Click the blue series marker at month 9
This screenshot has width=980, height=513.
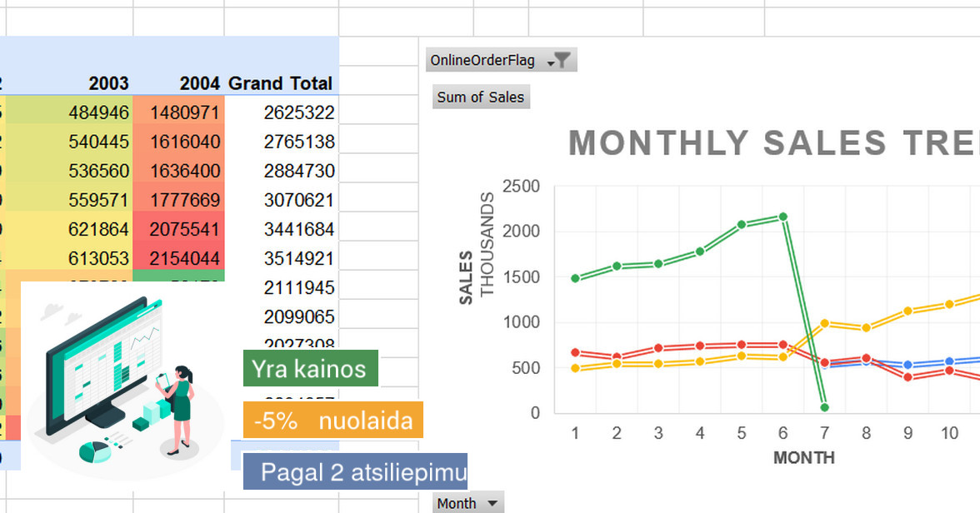click(x=906, y=363)
